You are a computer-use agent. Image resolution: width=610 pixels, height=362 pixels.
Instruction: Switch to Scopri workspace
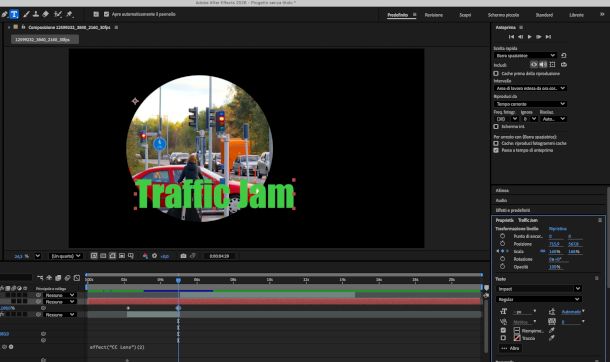click(465, 15)
